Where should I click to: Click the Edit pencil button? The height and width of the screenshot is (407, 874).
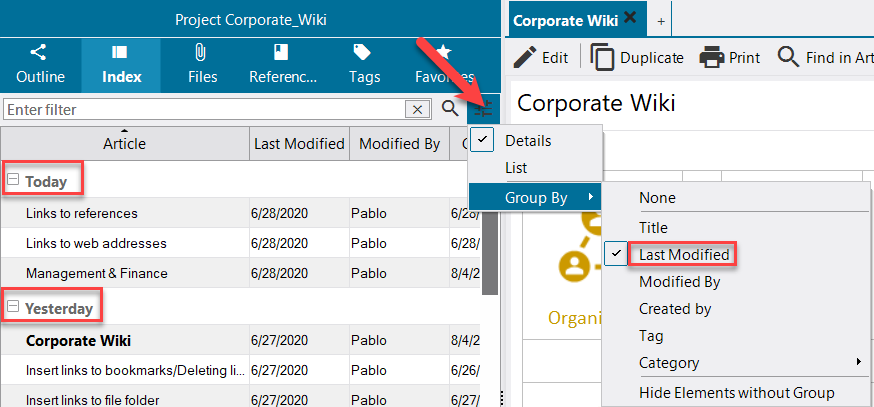[x=541, y=57]
